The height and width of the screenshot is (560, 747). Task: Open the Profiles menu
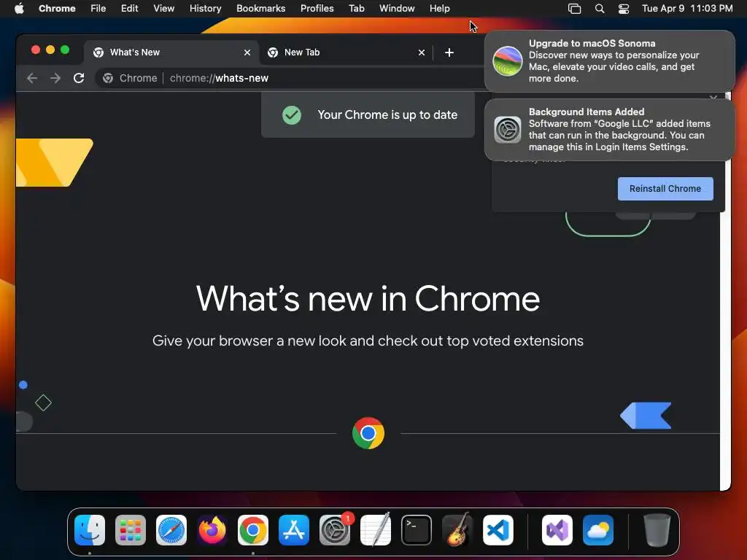pyautogui.click(x=317, y=9)
